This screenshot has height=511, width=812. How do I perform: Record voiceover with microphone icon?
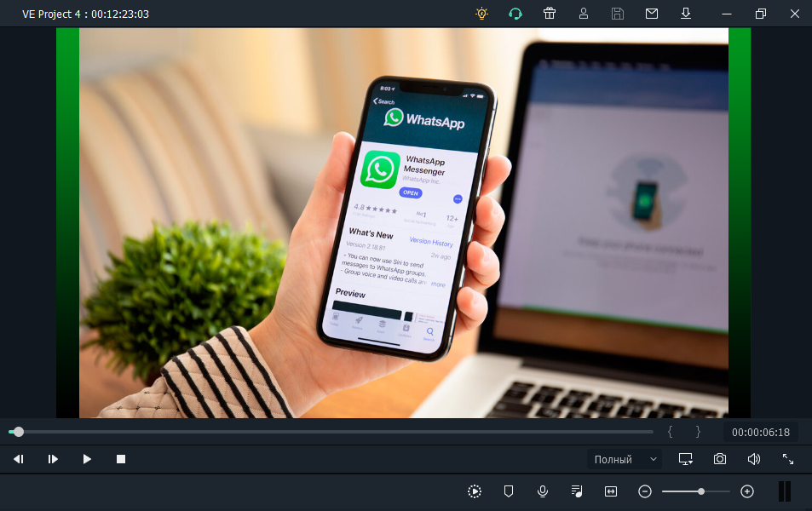(x=543, y=491)
